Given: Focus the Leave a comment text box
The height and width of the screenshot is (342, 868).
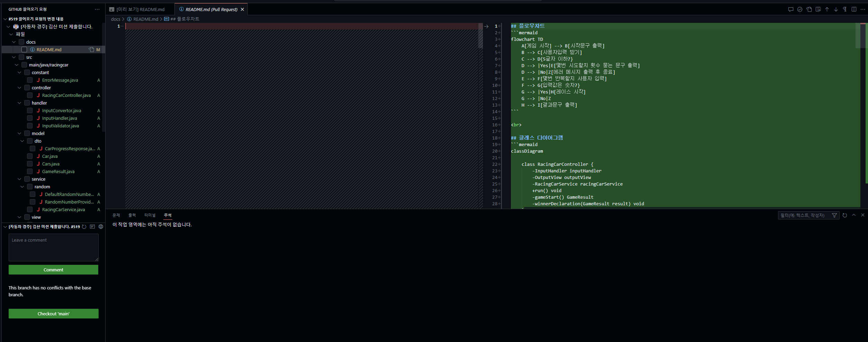Looking at the screenshot, I should [54, 247].
